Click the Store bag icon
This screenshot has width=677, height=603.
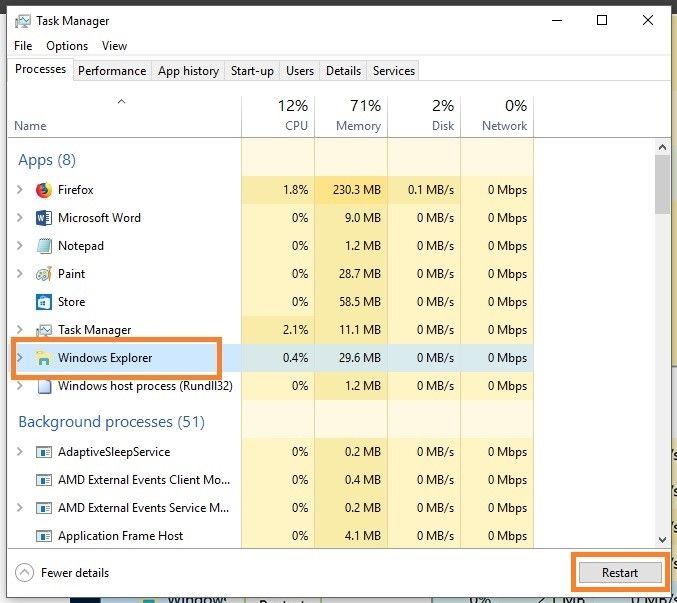coord(44,302)
